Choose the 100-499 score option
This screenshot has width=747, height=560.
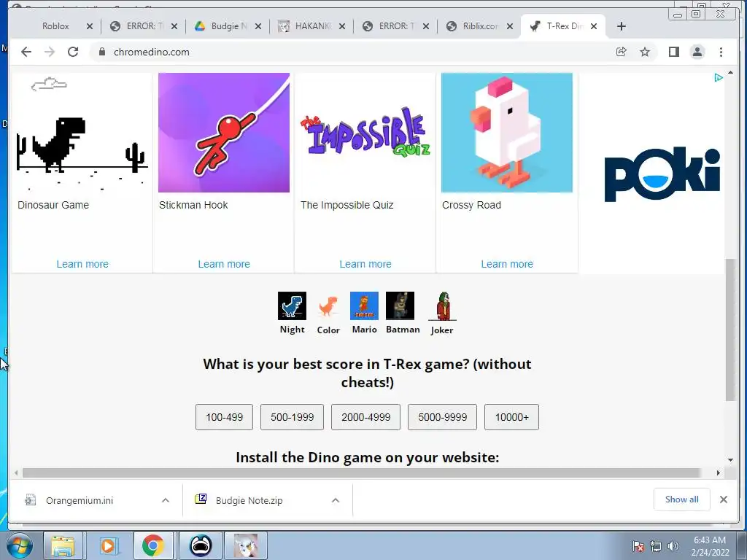pyautogui.click(x=225, y=417)
